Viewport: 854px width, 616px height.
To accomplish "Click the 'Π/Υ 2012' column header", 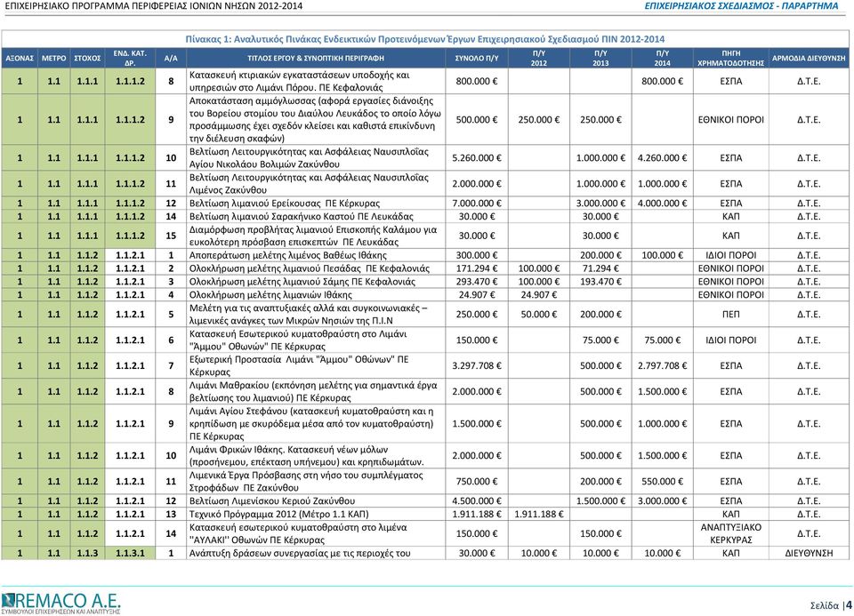I will coord(539,59).
